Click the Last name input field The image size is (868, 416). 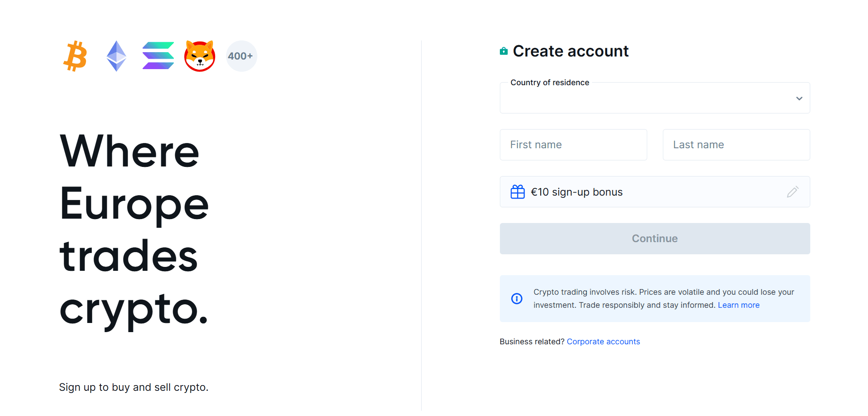[x=736, y=144]
